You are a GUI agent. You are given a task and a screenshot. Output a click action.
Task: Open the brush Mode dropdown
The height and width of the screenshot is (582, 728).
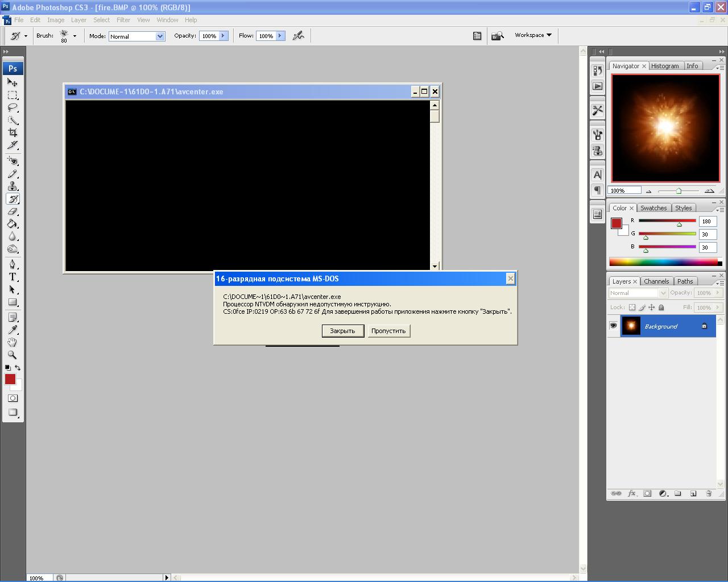(x=136, y=36)
